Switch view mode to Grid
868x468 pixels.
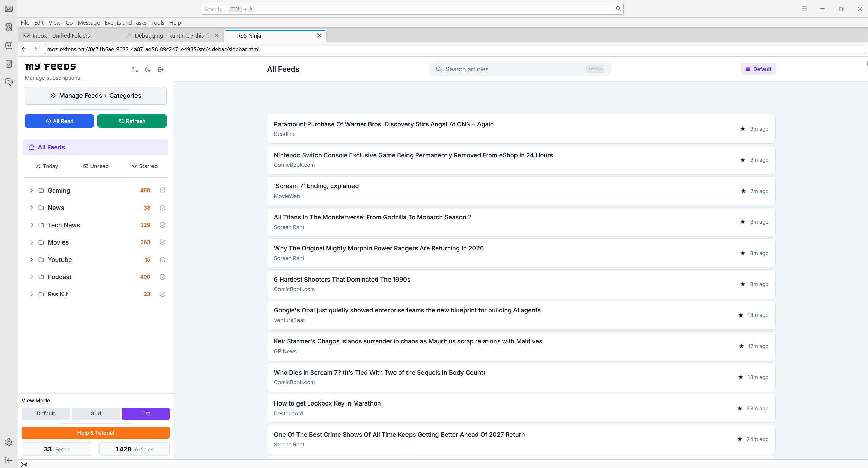pos(95,413)
